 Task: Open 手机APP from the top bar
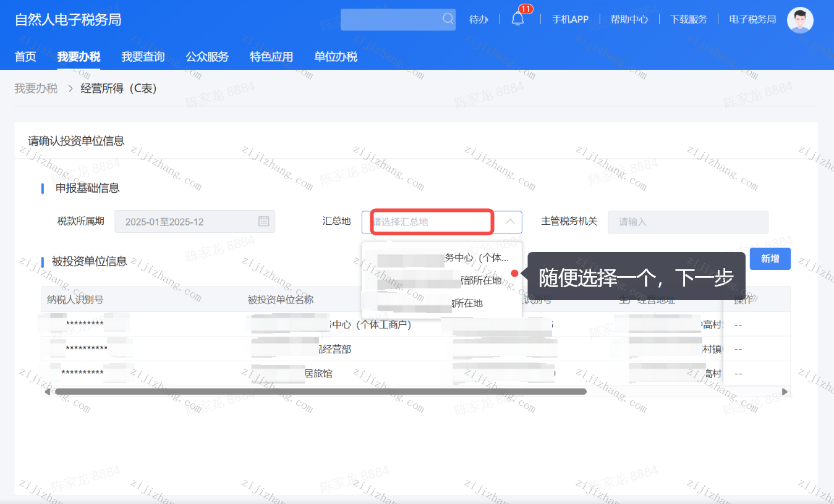tap(569, 19)
